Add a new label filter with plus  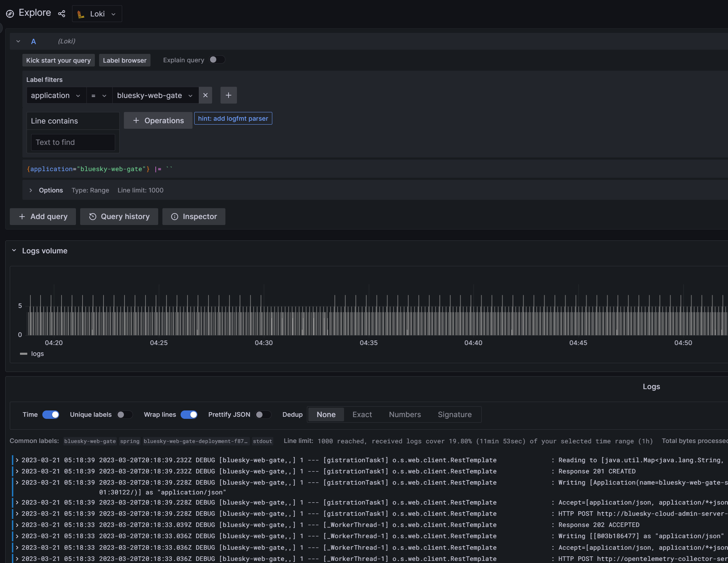click(x=229, y=95)
